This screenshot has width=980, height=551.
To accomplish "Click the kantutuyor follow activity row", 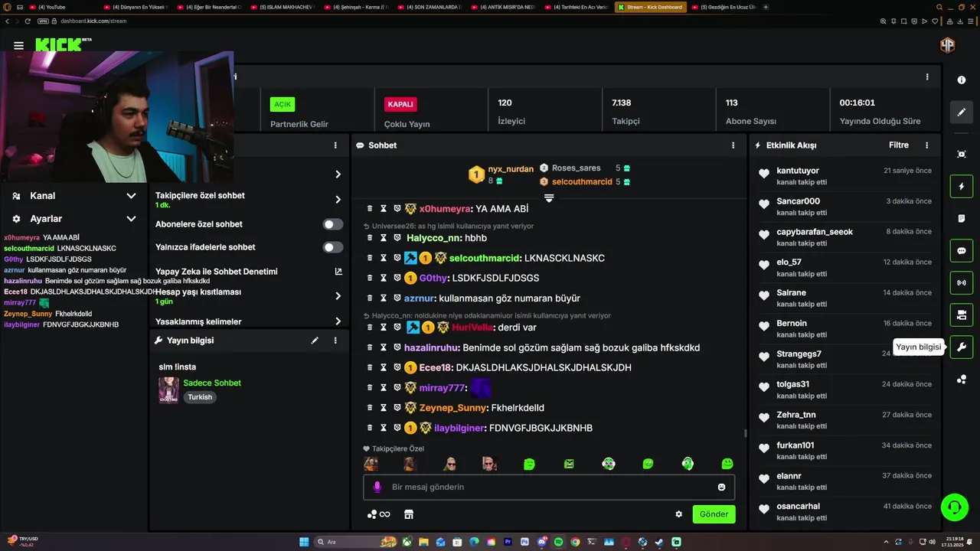I will (844, 176).
